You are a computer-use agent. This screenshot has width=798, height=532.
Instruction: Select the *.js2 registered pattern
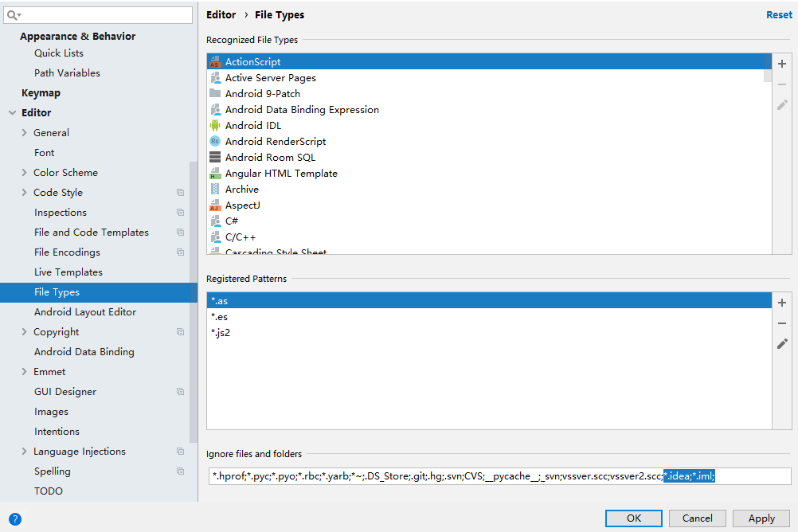pyautogui.click(x=489, y=333)
